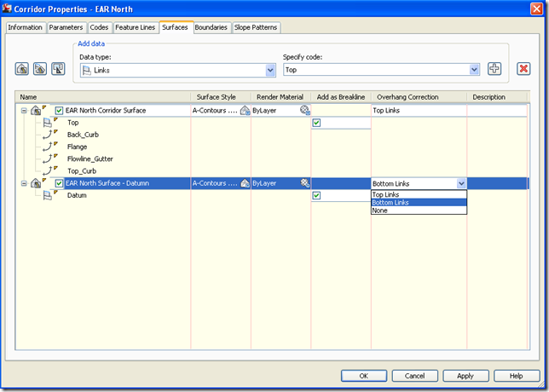Click the Surface Style column header
Screen dimensions: 549x392
click(x=221, y=97)
